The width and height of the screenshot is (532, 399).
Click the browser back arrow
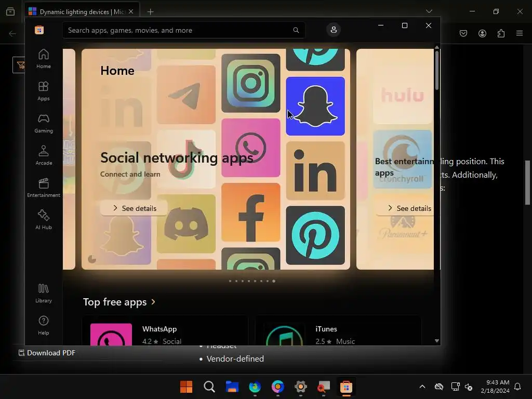click(x=12, y=33)
